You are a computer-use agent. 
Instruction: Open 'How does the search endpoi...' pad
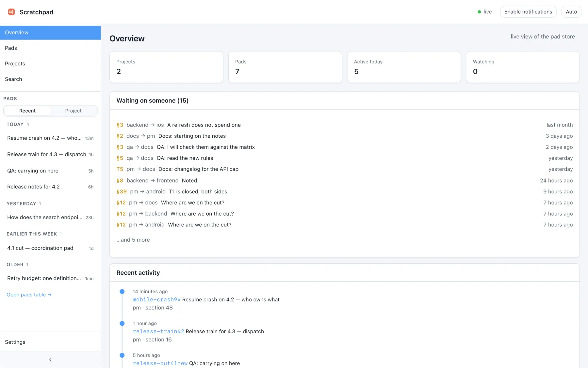tap(50, 218)
